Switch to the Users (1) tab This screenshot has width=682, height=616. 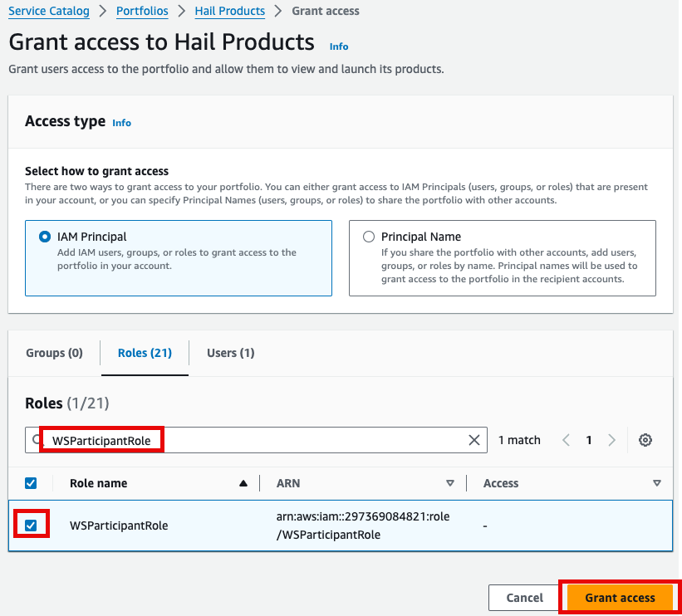coord(231,353)
